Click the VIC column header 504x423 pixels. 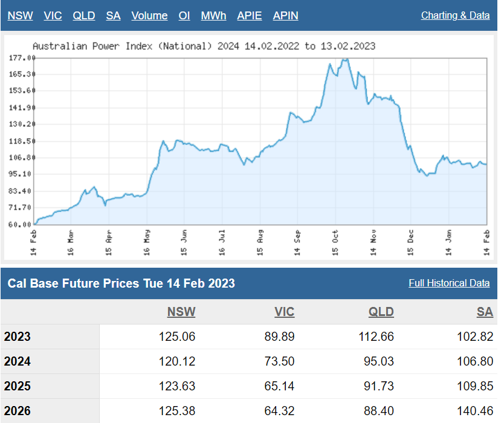(x=284, y=312)
